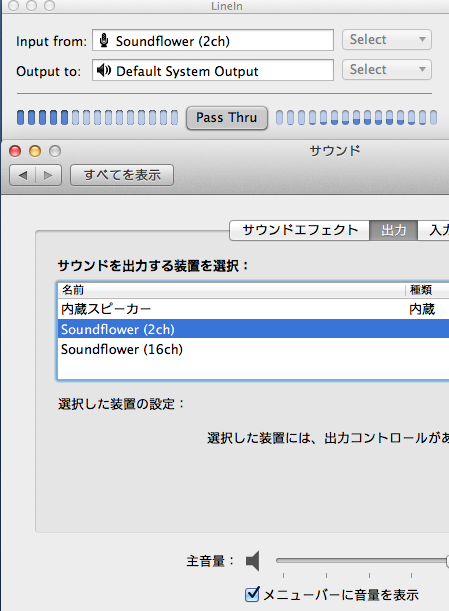Image resolution: width=449 pixels, height=611 pixels.
Task: Select 内蔵スピーカー in the output device list
Action: (253, 309)
